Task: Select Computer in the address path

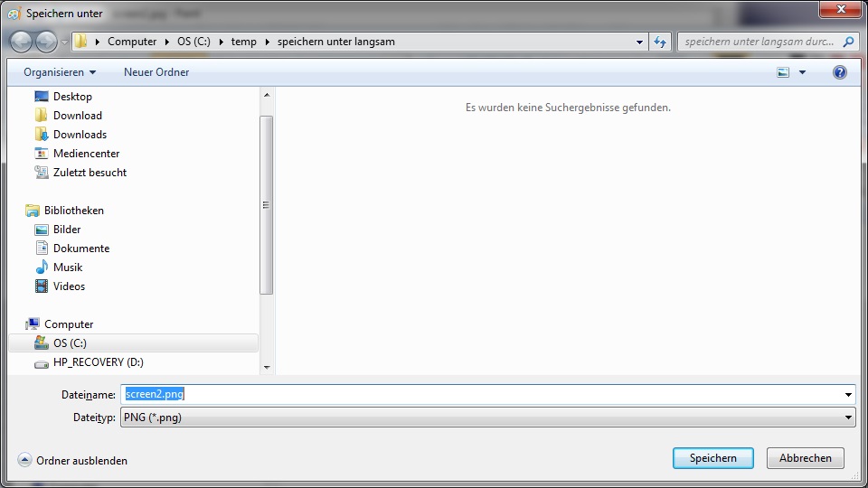Action: coord(132,42)
